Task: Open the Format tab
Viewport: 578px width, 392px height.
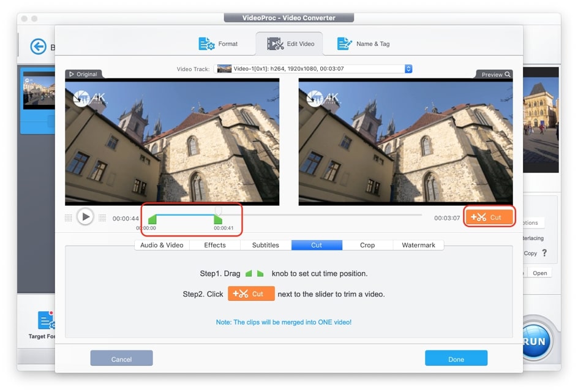Action: point(218,44)
